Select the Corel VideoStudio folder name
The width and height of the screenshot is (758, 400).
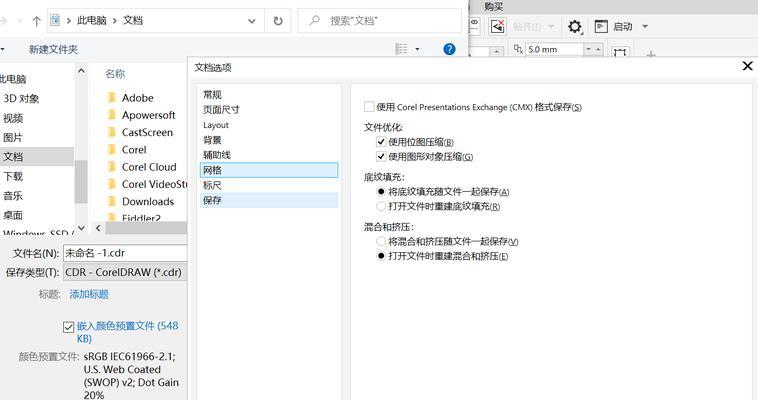[x=154, y=184]
